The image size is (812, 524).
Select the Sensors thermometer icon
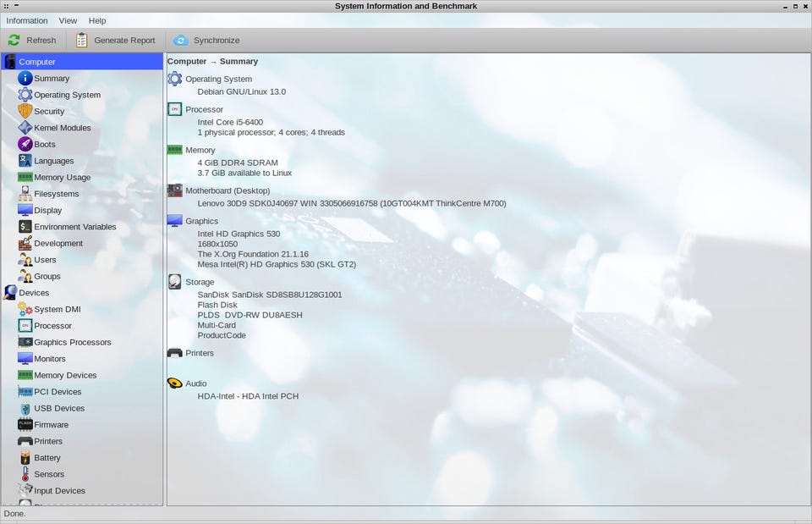click(25, 474)
